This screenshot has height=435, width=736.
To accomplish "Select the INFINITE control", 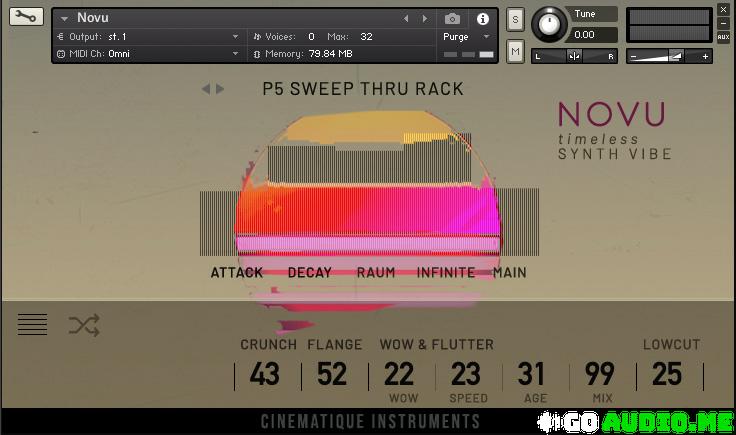I will tap(446, 273).
